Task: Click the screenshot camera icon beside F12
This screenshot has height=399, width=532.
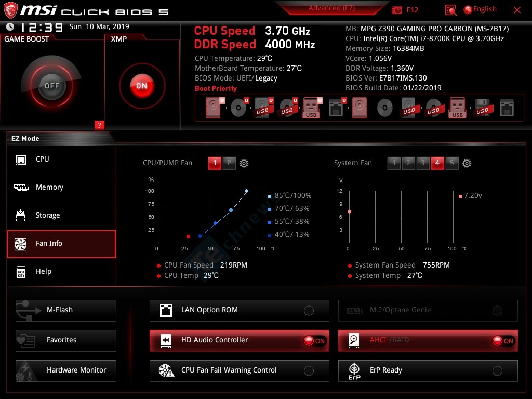Action: (x=397, y=10)
